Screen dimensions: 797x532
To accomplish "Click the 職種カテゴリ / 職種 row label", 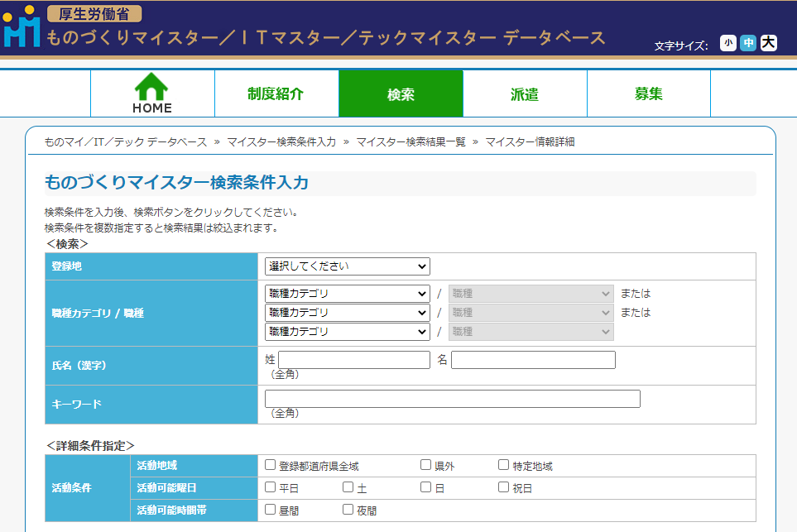I will (x=151, y=313).
